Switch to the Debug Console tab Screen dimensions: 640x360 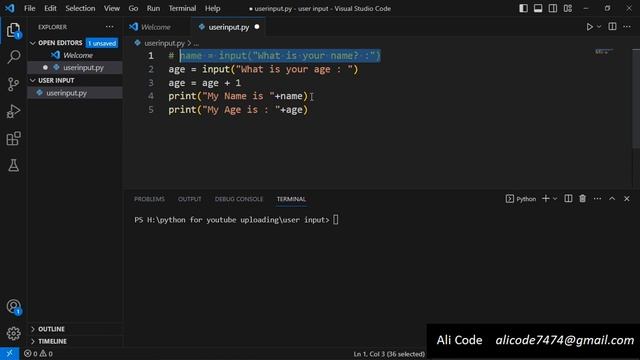(239, 199)
